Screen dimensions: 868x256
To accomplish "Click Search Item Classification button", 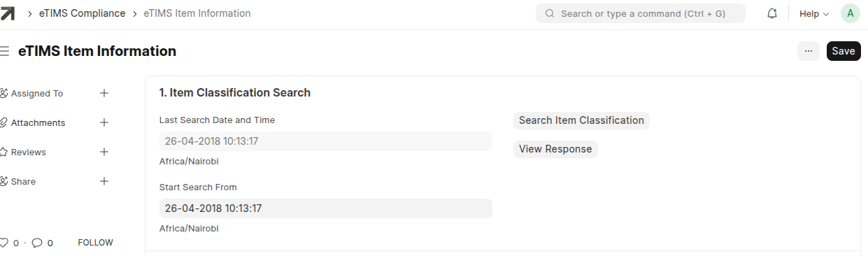I will tap(581, 120).
